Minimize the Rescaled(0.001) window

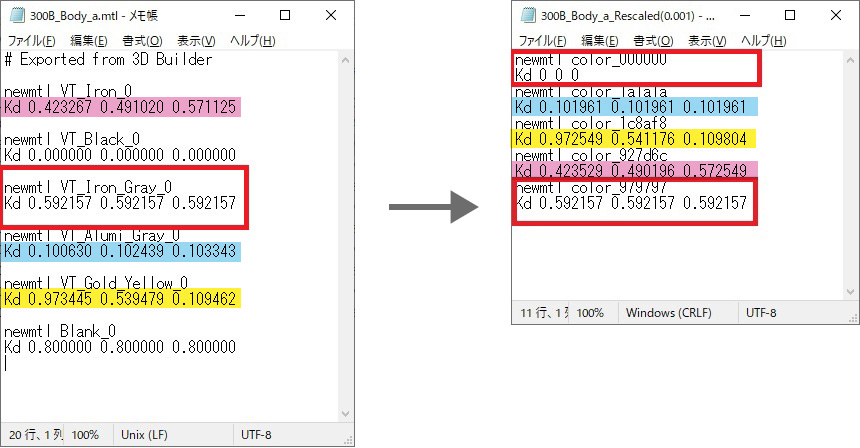(744, 15)
